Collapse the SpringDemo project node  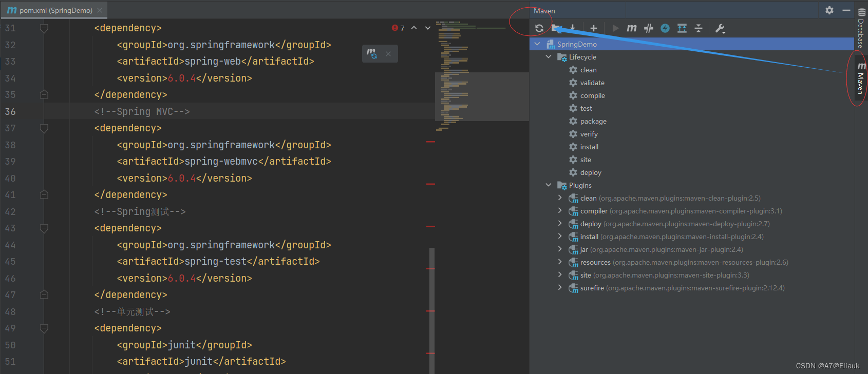(x=537, y=44)
